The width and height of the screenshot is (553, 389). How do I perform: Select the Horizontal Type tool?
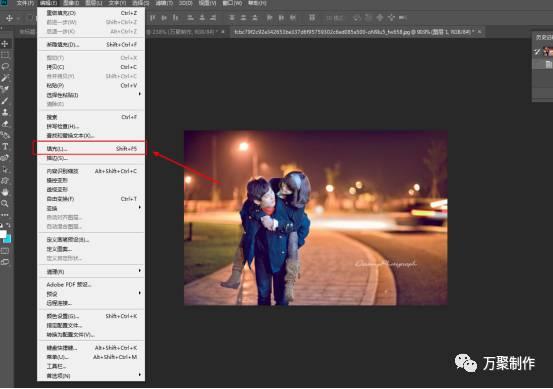tap(5, 147)
